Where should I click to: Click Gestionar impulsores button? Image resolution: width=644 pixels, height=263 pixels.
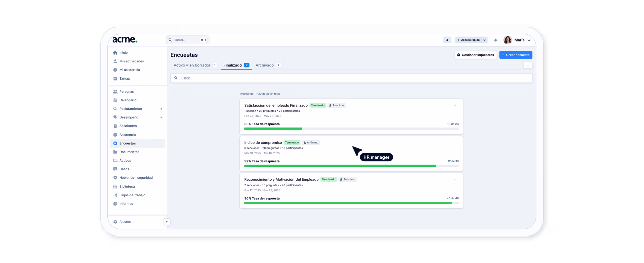coord(476,55)
